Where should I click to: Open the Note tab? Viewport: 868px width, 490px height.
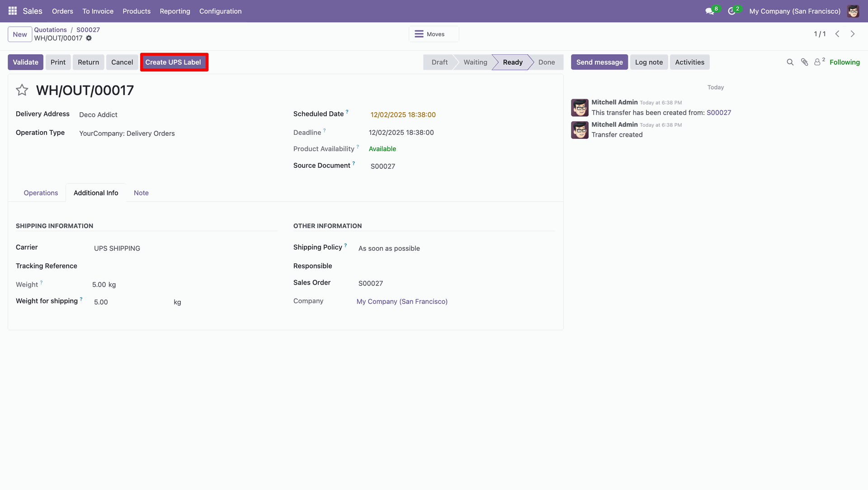tap(141, 193)
